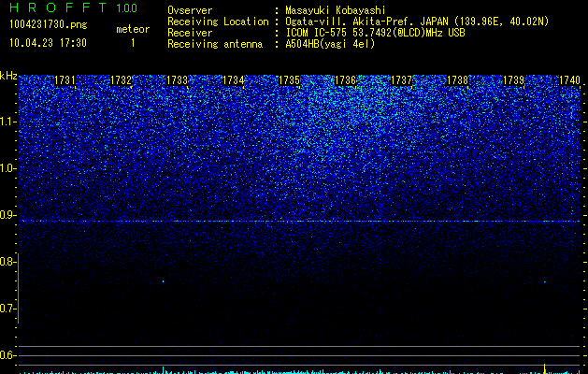Click the 0.8 frequency axis label
588x374 pixels.
pos(8,262)
